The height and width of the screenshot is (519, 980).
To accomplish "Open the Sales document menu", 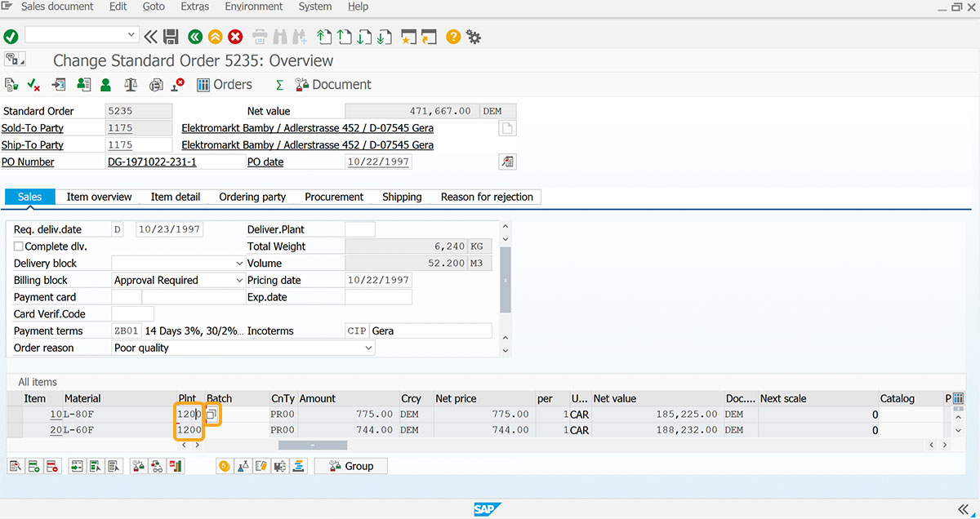I will pos(57,7).
